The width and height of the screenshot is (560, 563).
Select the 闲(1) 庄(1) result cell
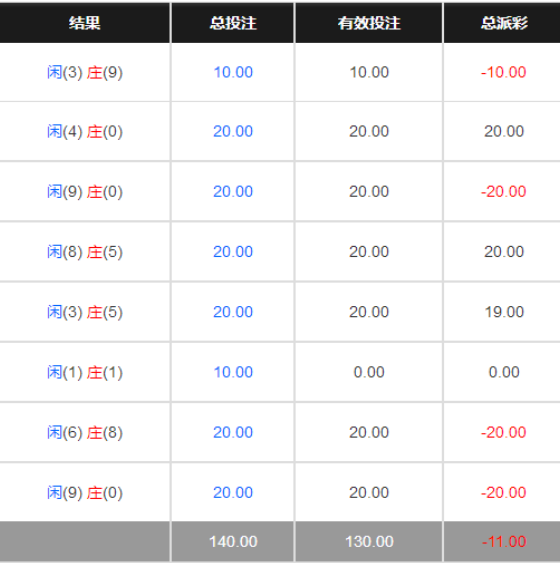tap(85, 372)
